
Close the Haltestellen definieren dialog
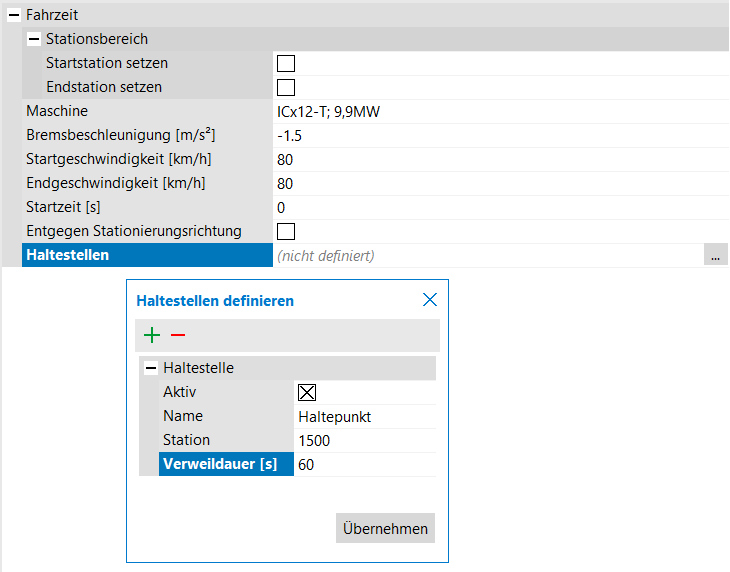430,300
